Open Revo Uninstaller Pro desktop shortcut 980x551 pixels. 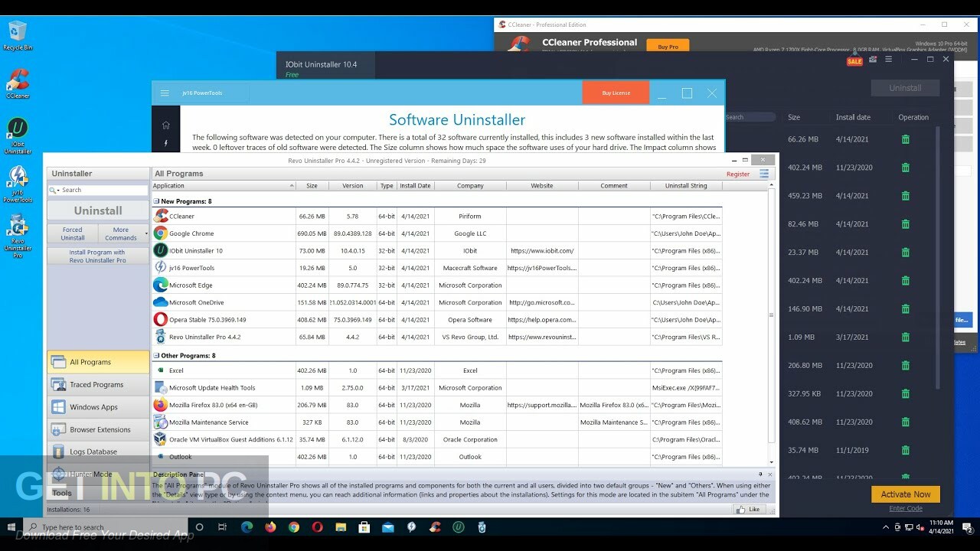(x=17, y=236)
